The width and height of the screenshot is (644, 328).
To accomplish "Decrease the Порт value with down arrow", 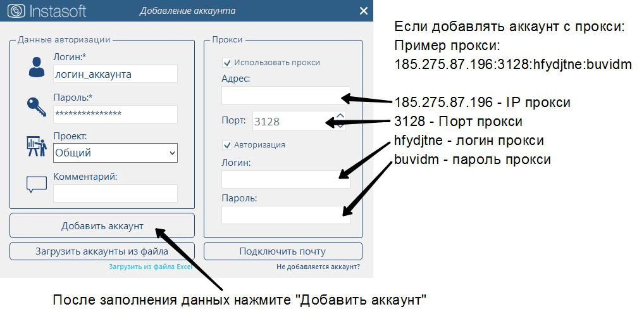I will (x=340, y=126).
